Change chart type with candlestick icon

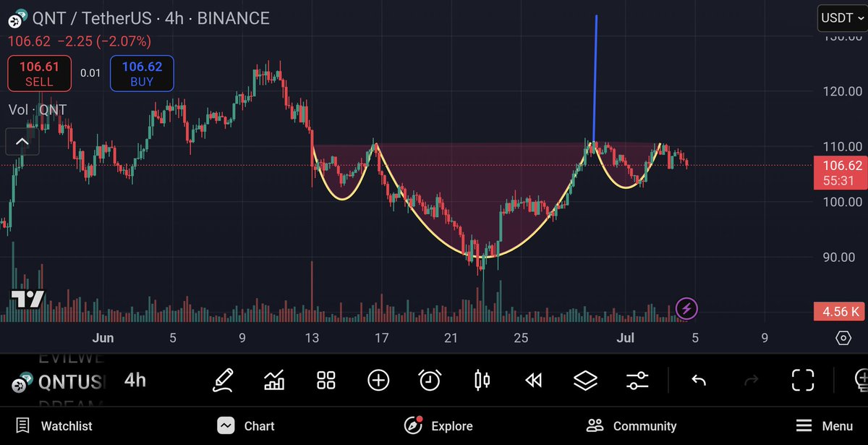pos(482,380)
